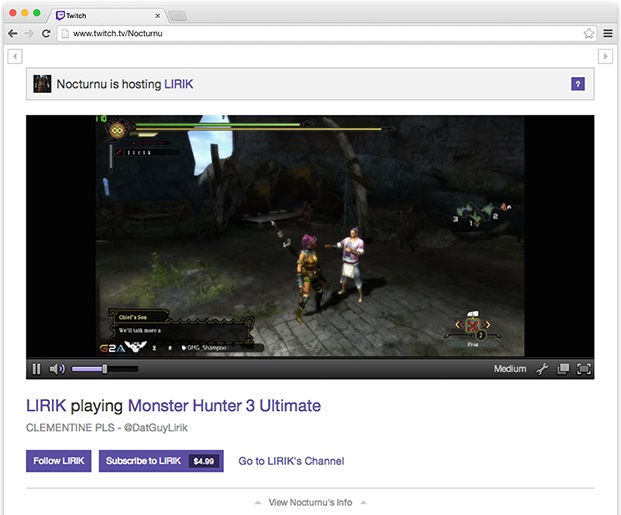Adjust the volume slider
The height and width of the screenshot is (515, 621).
(105, 369)
